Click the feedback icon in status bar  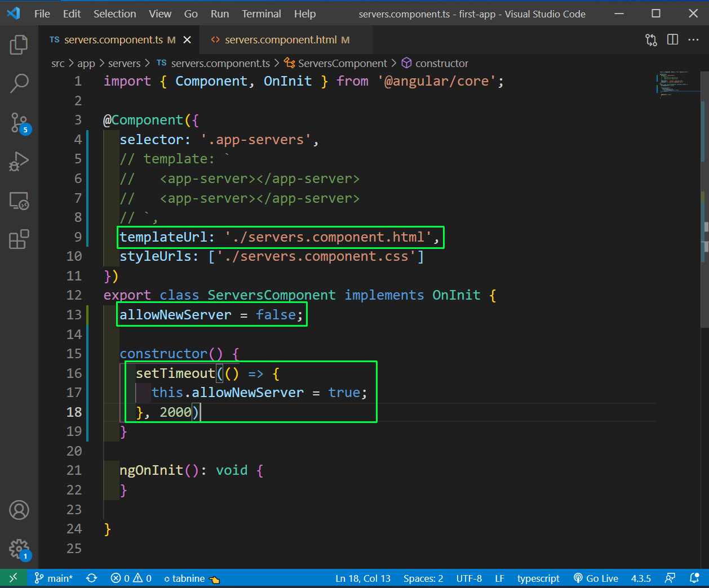(x=670, y=578)
